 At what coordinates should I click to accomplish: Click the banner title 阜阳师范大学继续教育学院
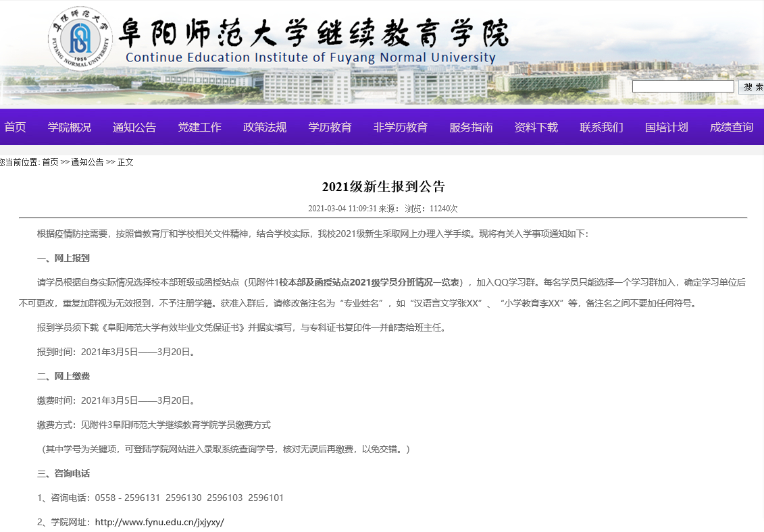point(313,32)
